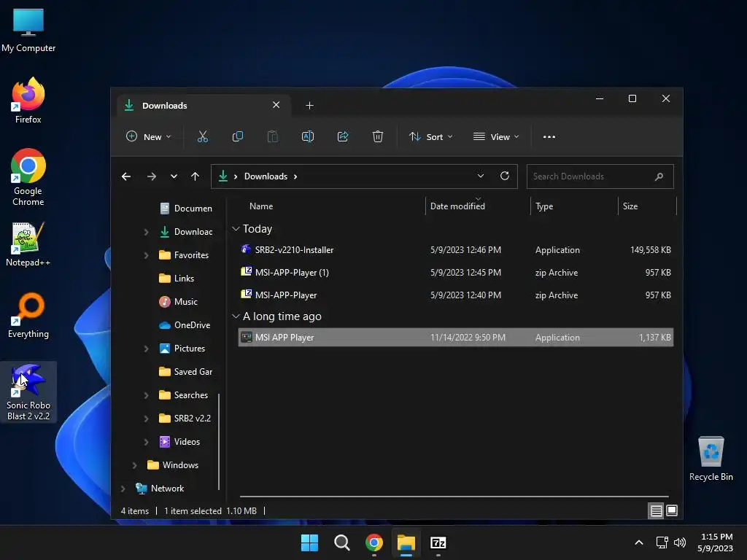Add a new Explorer tab
The width and height of the screenshot is (747, 560).
pyautogui.click(x=309, y=106)
